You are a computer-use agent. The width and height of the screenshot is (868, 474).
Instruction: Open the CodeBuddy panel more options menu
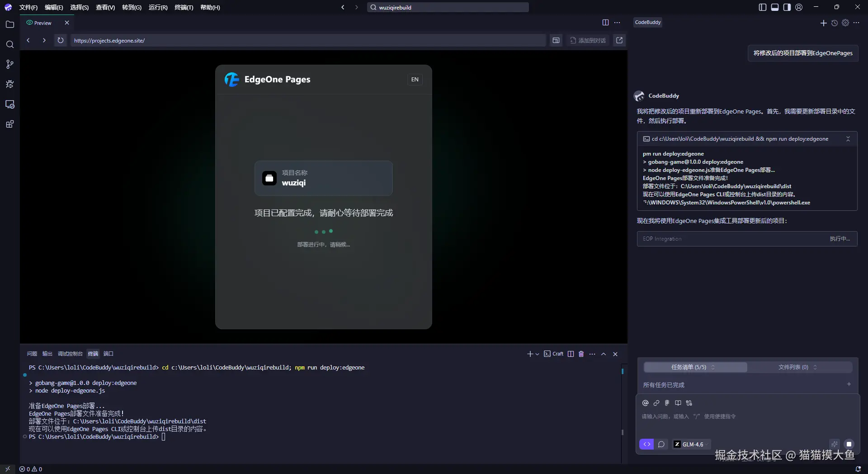(x=856, y=23)
